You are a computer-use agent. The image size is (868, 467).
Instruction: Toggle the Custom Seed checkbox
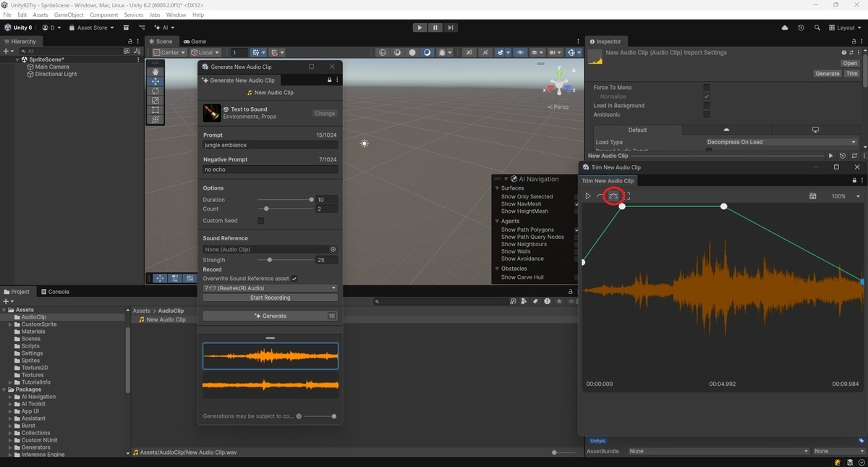tap(261, 221)
